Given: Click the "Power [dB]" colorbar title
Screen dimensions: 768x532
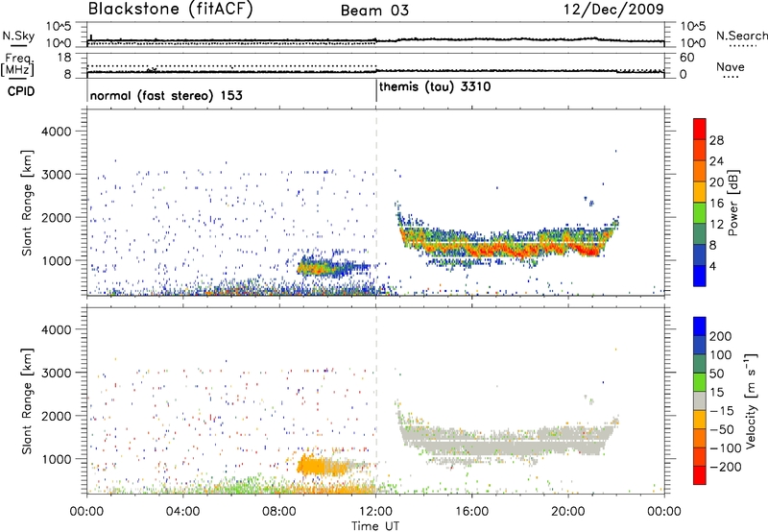Looking at the screenshot, I should click(733, 203).
